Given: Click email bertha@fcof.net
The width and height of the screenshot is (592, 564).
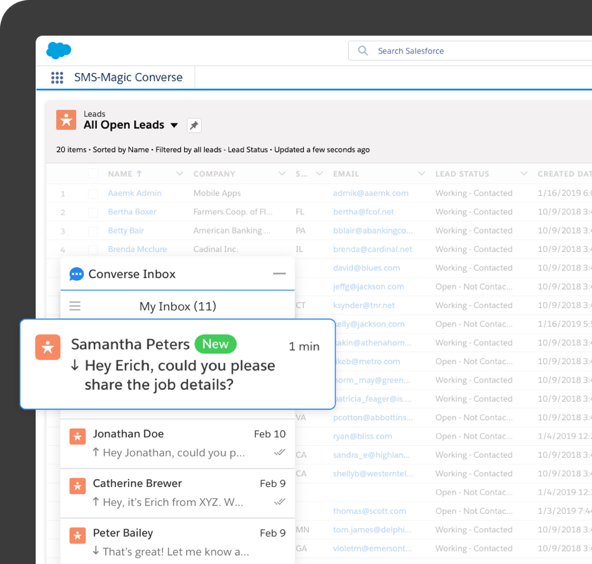Looking at the screenshot, I should coord(363,212).
